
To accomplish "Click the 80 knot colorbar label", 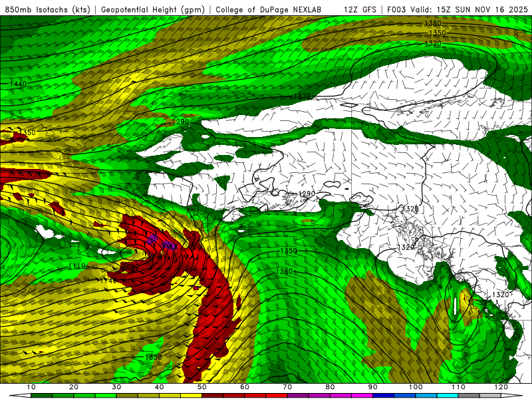I will pyautogui.click(x=330, y=387).
